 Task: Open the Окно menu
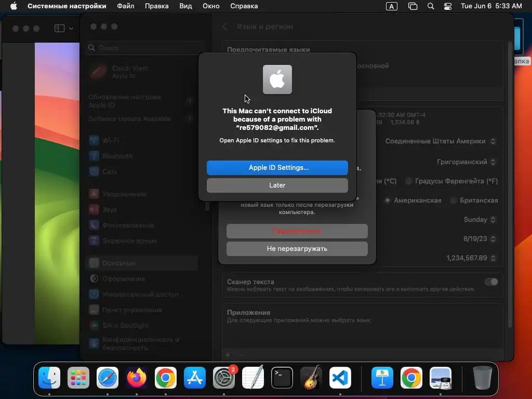click(211, 6)
